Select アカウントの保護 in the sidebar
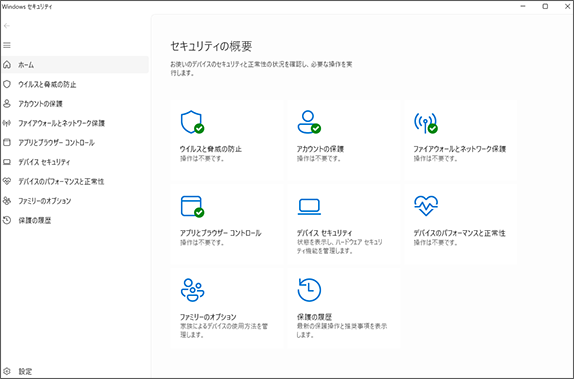 click(75, 104)
